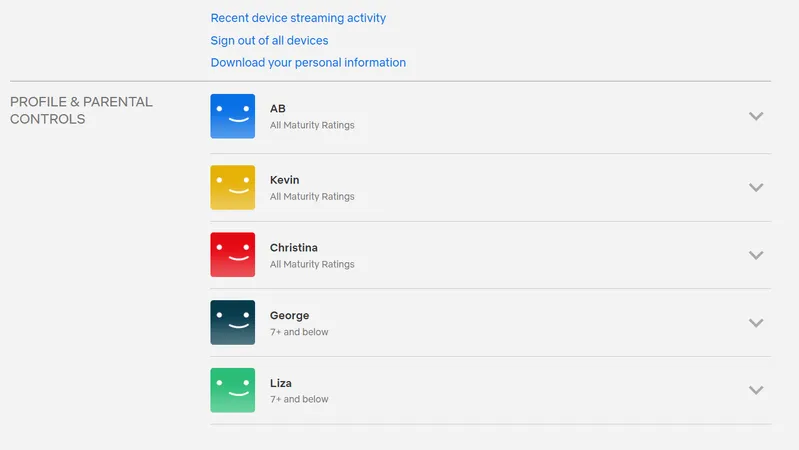This screenshot has height=450, width=799.
Task: Open Recent device streaming activity link
Action: coord(298,18)
